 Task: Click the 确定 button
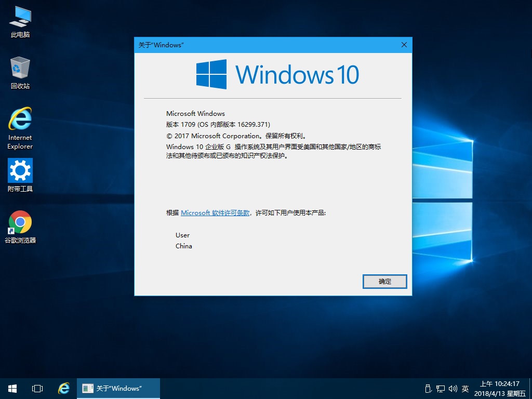tap(385, 282)
